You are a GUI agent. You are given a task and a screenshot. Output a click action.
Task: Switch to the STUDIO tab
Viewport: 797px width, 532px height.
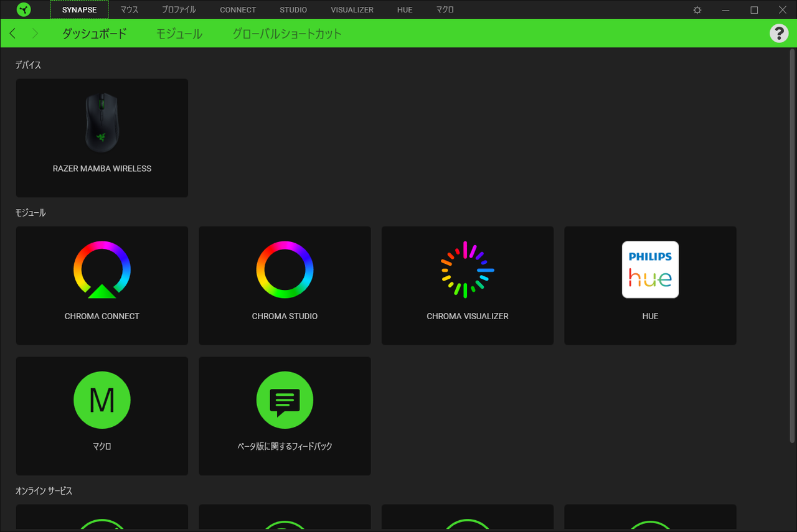point(293,10)
